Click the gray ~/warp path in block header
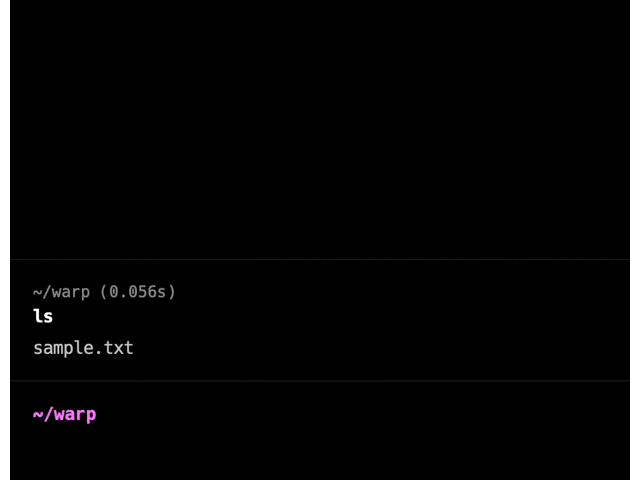The image size is (640, 480). (61, 292)
